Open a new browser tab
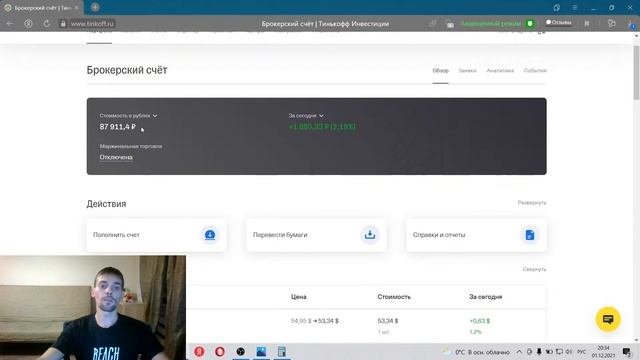Screen dimensions: 640x360 [x=95, y=7]
